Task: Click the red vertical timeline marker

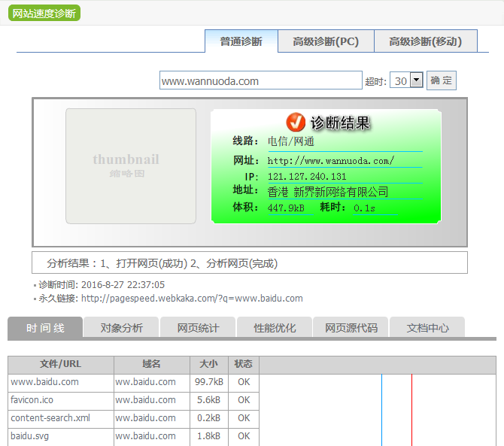Action: 411,410
